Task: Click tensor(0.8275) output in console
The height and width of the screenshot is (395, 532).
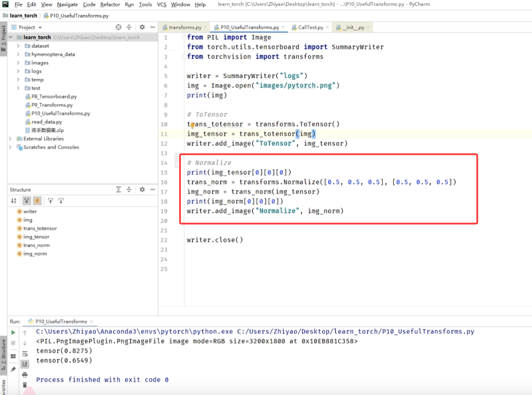Action: (64, 351)
